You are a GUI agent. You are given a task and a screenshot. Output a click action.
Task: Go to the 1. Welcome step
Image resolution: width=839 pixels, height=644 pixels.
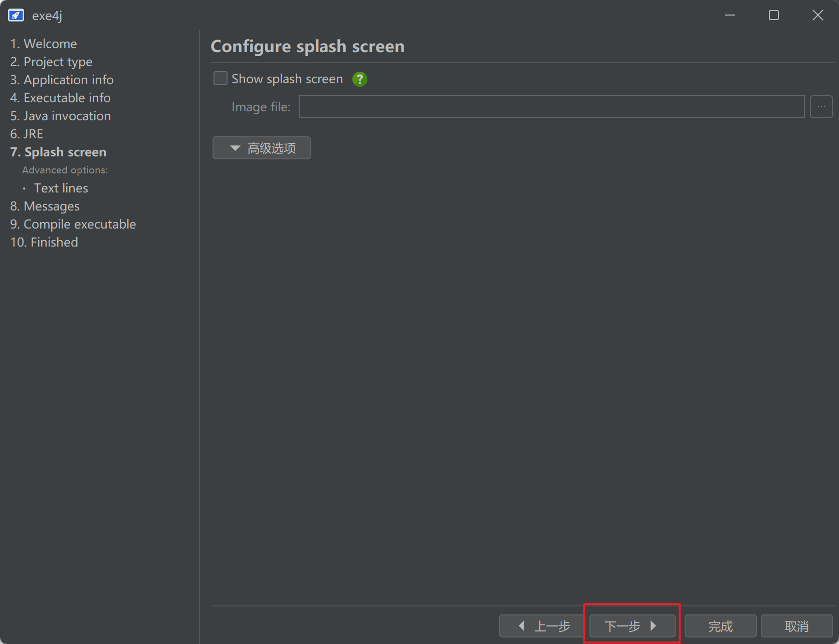(x=44, y=44)
